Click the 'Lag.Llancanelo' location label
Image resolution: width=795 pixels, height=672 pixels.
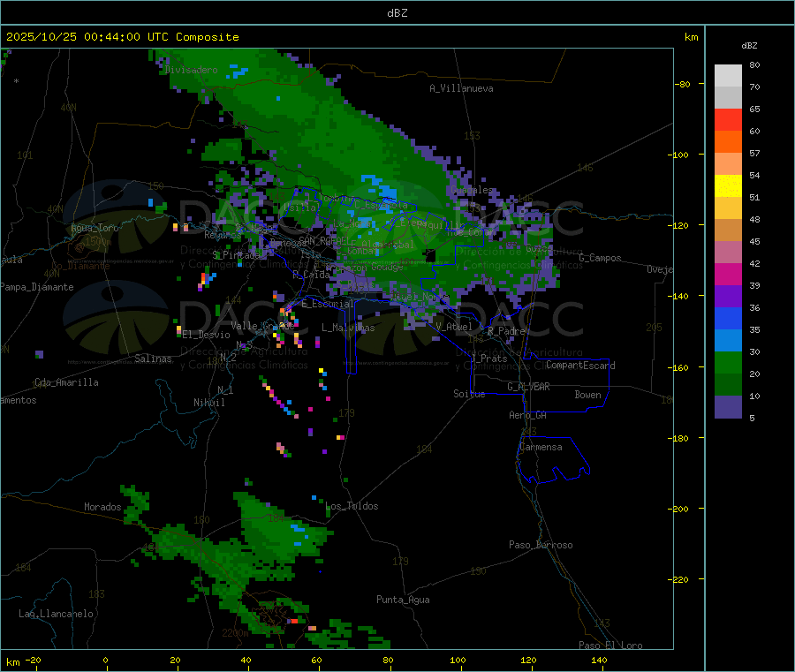(57, 614)
